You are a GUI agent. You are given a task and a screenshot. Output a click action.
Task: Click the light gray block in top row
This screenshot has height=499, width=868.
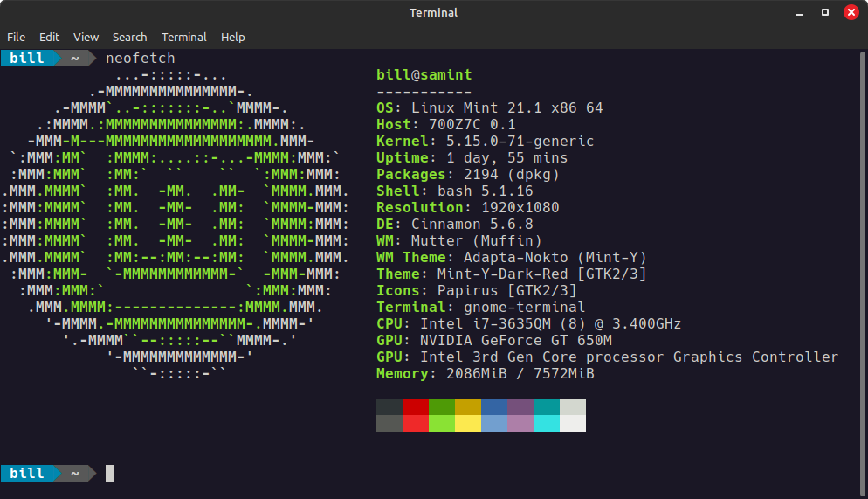coord(573,406)
